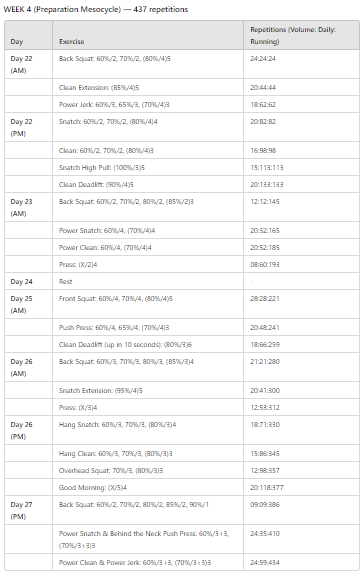Viewport: 362px width, 575px height.
Task: Select the Day column header
Action: pos(29,35)
